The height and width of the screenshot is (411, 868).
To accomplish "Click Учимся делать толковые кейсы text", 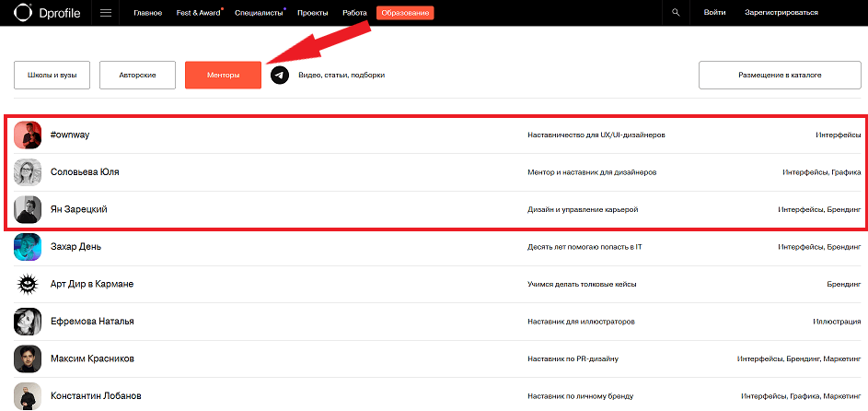I will click(582, 284).
